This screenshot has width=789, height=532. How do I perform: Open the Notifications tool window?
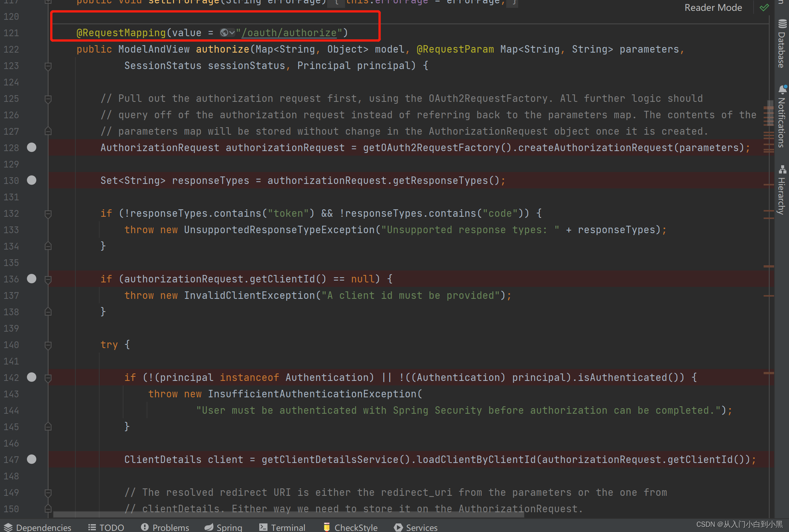(782, 116)
